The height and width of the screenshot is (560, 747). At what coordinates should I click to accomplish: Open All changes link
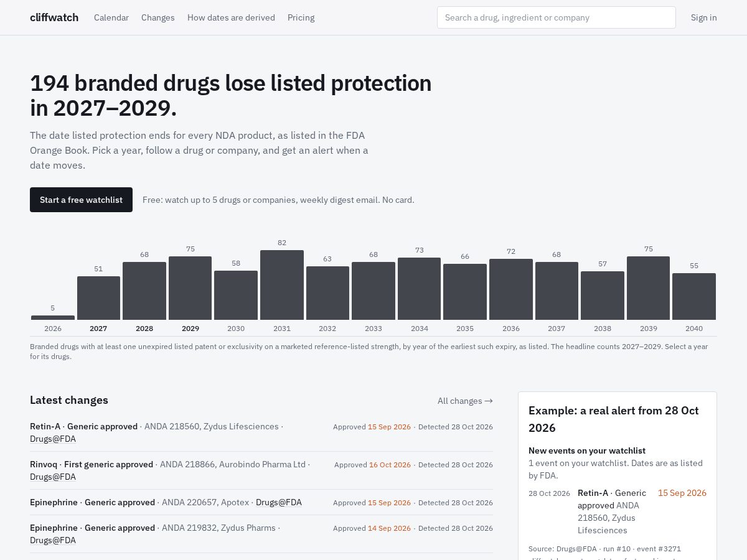click(465, 401)
